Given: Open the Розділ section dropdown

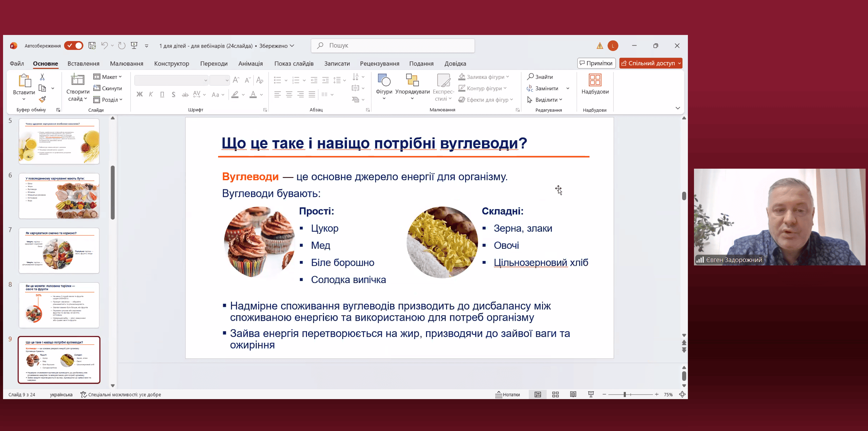Looking at the screenshot, I should pos(108,99).
